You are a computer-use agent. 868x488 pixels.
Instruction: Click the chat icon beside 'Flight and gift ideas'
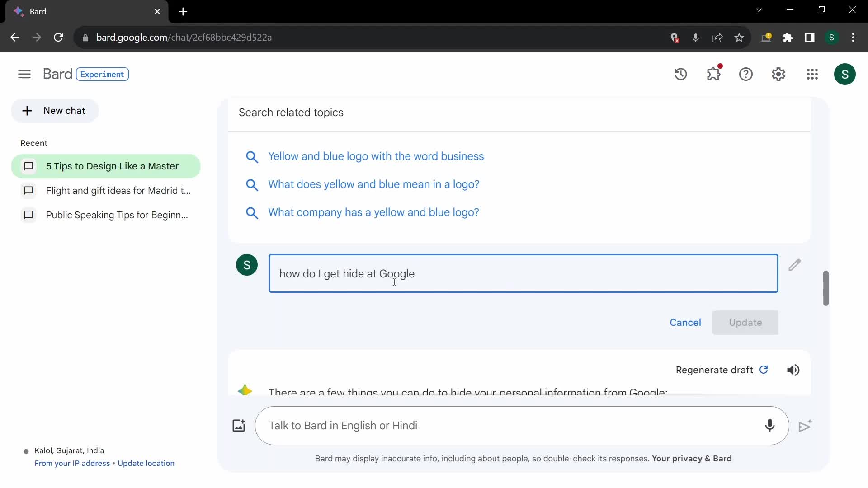pos(28,191)
